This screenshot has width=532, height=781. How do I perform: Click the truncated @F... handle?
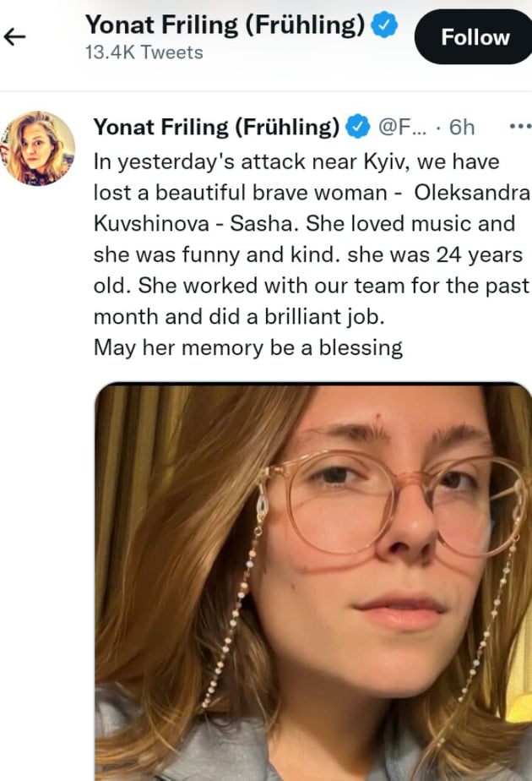[x=403, y=128]
